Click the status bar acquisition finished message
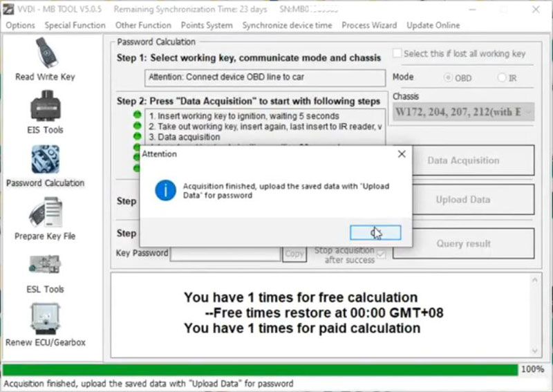The image size is (553, 392). pos(149,384)
